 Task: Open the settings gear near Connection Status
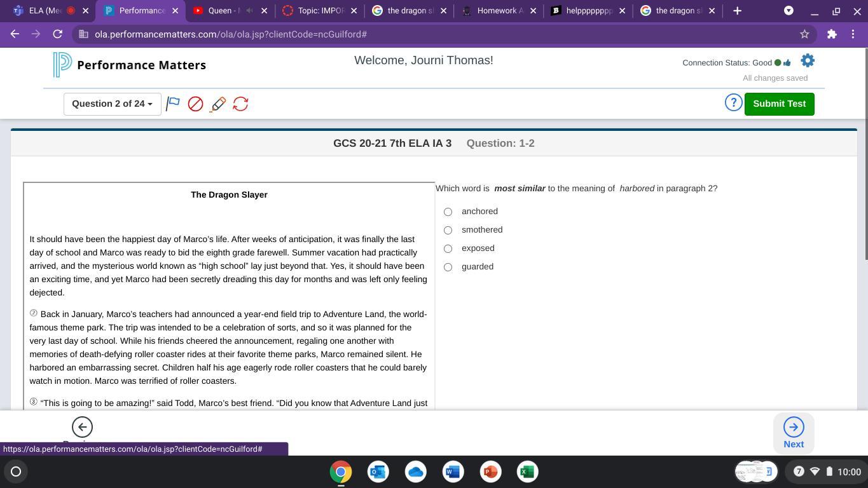click(x=808, y=61)
